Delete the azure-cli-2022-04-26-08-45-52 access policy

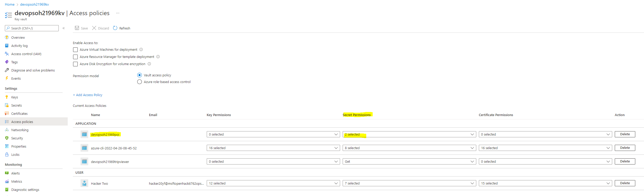[625, 148]
